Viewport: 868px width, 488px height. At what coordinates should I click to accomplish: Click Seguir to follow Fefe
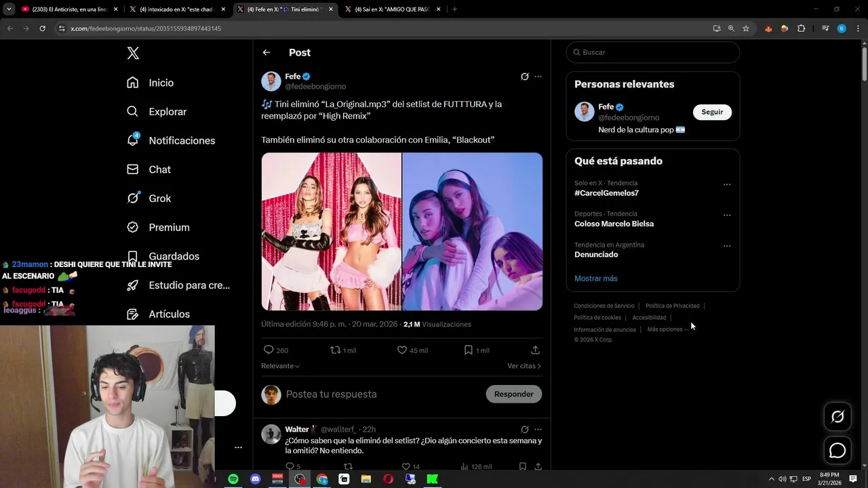[x=712, y=112]
